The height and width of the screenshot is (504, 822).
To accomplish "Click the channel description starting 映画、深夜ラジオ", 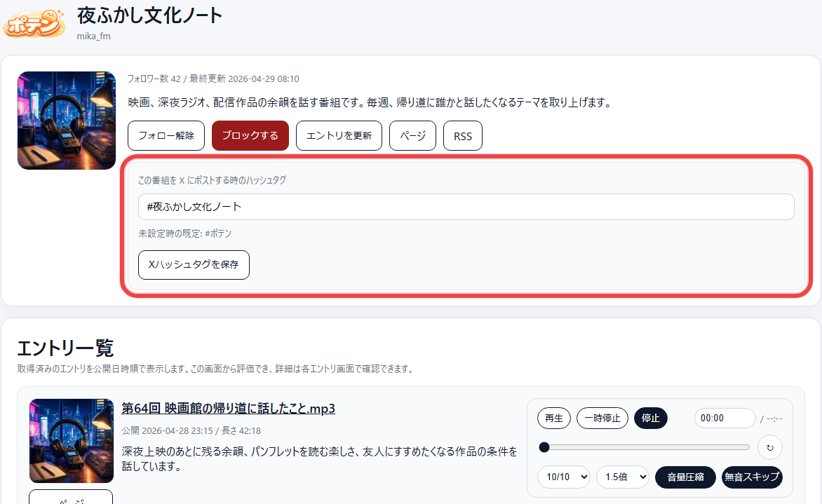I will point(370,102).
